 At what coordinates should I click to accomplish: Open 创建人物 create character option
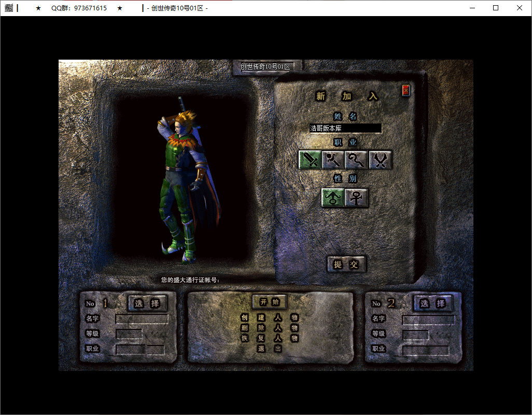(269, 317)
